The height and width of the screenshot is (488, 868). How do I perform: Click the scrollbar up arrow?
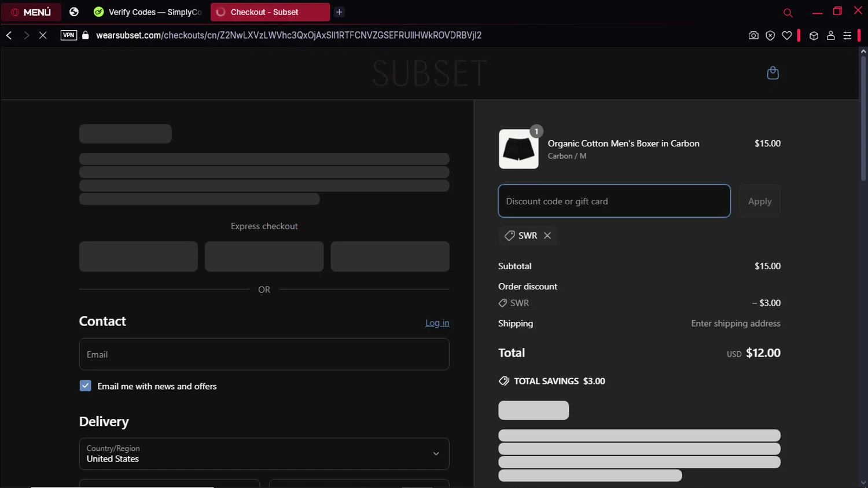point(863,52)
